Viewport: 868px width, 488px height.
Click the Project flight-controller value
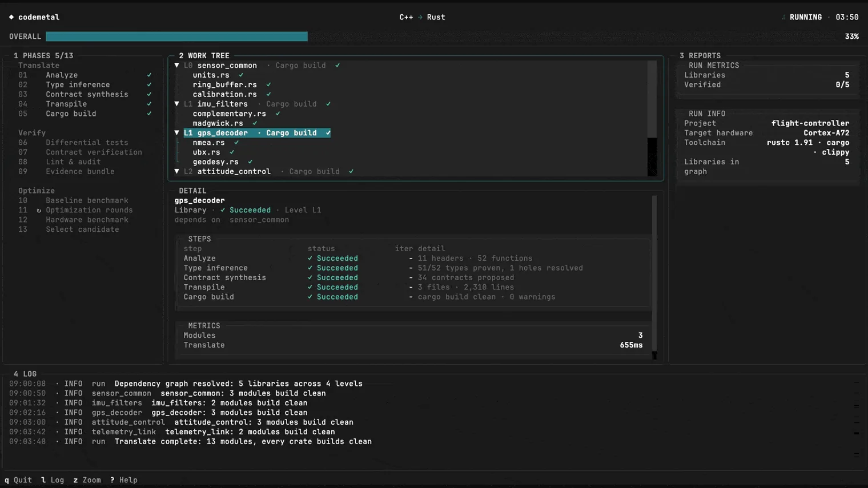(810, 123)
